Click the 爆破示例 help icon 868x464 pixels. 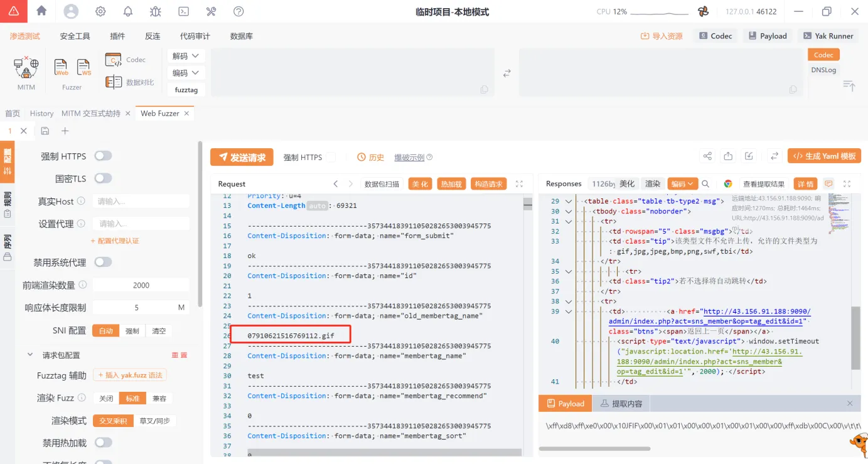429,158
